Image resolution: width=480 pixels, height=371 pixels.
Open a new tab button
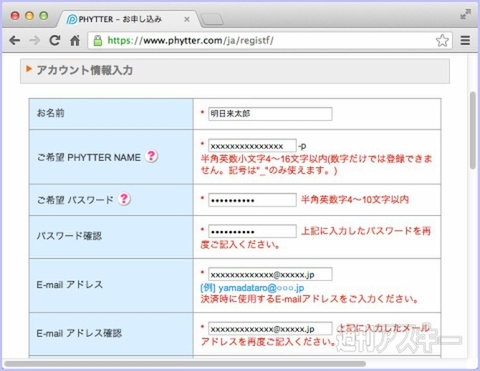(x=212, y=20)
